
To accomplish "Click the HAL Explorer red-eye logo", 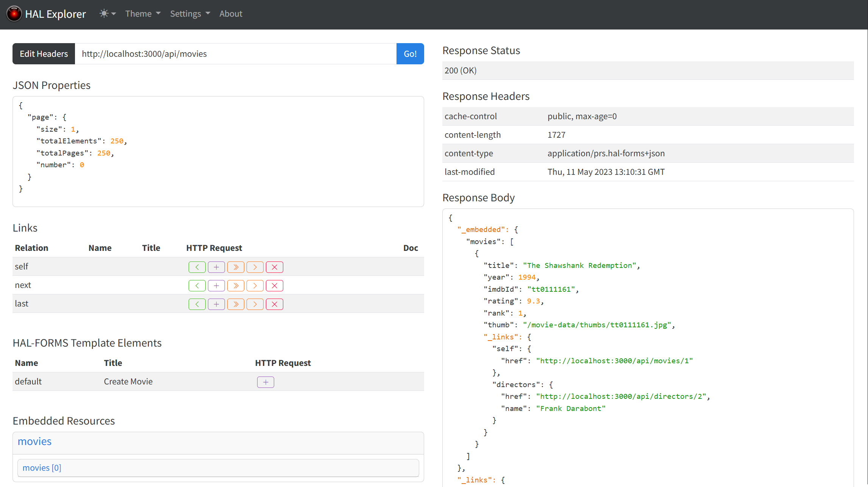I will pos(14,14).
